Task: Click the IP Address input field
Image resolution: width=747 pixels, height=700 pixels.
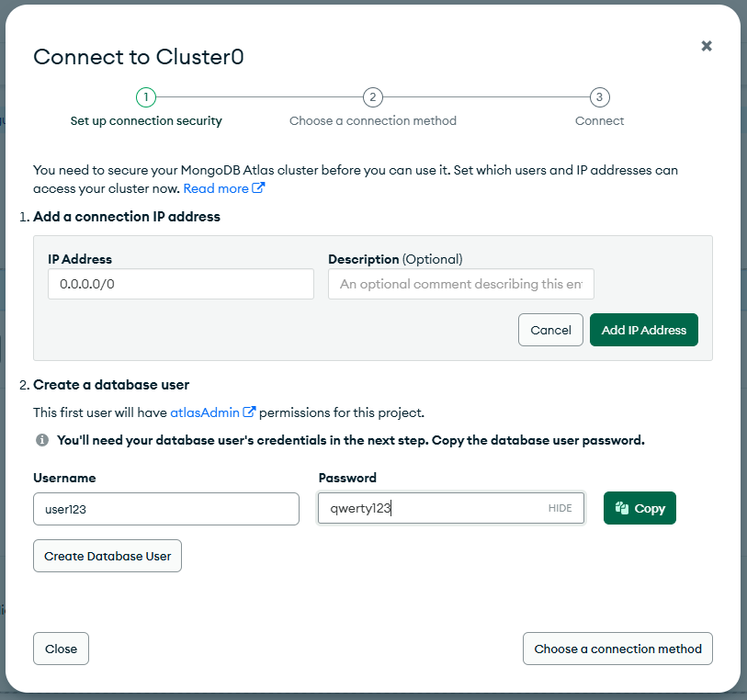Action: tap(181, 284)
